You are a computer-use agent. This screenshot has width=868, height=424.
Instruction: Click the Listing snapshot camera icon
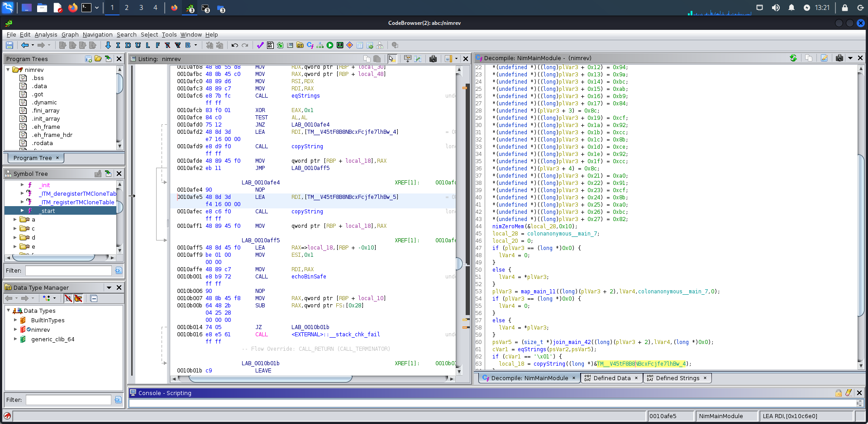pos(433,59)
